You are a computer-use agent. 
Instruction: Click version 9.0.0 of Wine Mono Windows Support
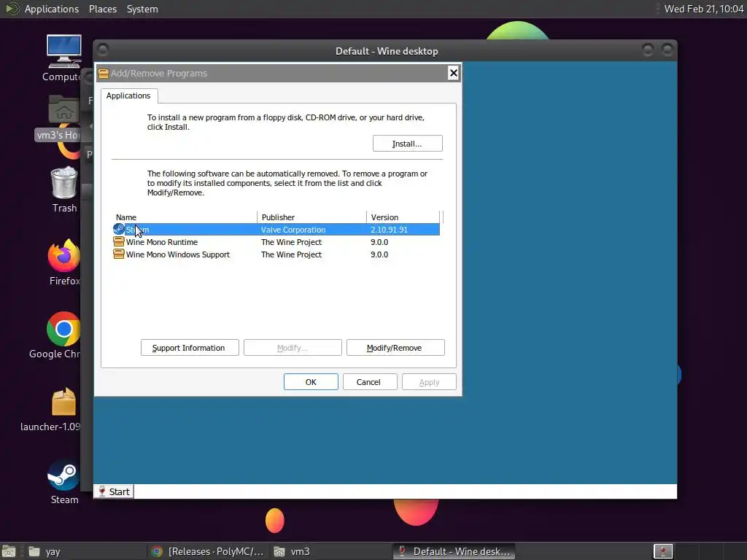click(379, 254)
